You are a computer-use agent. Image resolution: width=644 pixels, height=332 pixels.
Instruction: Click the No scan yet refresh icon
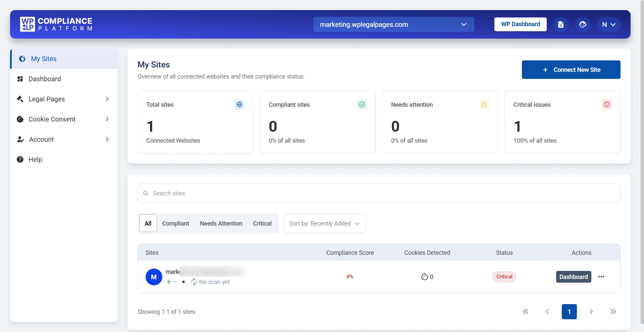194,282
